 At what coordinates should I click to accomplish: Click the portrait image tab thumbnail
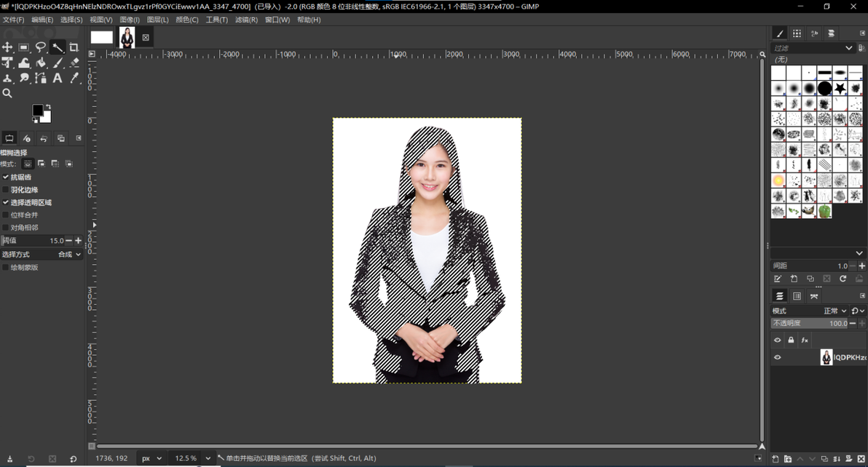pyautogui.click(x=127, y=38)
